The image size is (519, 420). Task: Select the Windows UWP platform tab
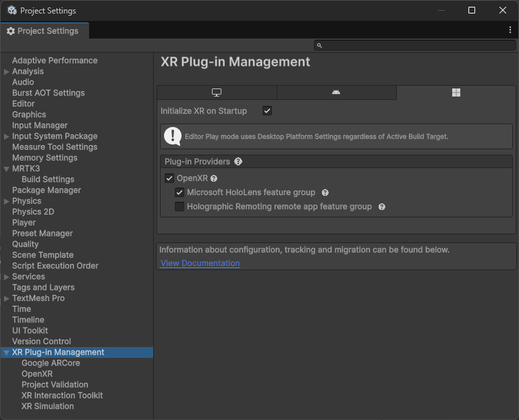pos(456,93)
